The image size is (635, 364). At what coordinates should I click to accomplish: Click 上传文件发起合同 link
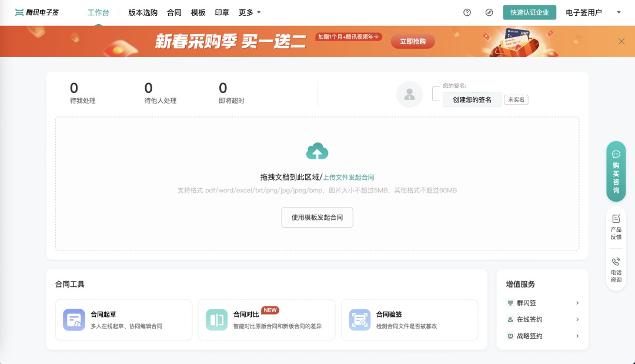(349, 177)
